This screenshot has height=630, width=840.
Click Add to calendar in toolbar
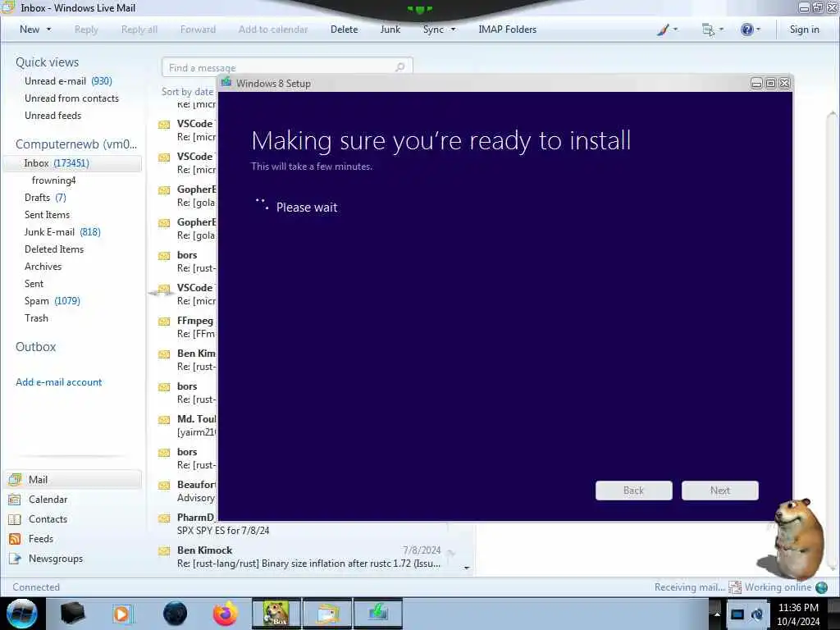tap(273, 30)
